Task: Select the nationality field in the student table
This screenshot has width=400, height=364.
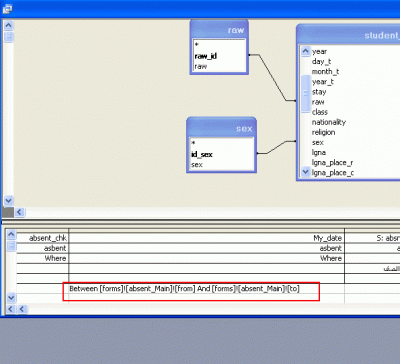Action: (329, 122)
